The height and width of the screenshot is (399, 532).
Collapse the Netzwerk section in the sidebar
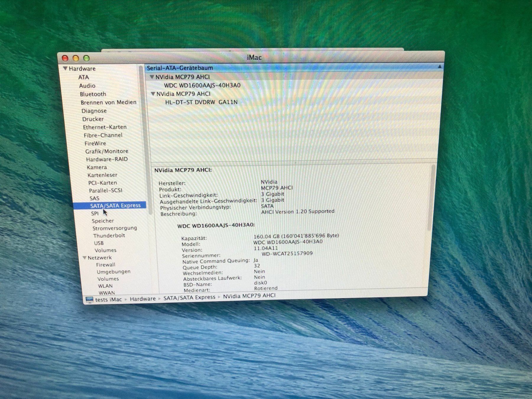[x=85, y=258]
